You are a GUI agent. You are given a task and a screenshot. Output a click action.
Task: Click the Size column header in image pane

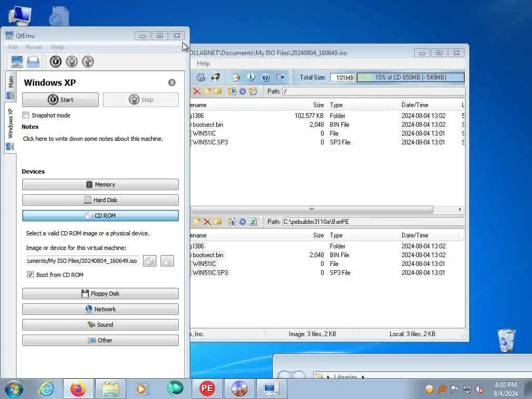[318, 105]
